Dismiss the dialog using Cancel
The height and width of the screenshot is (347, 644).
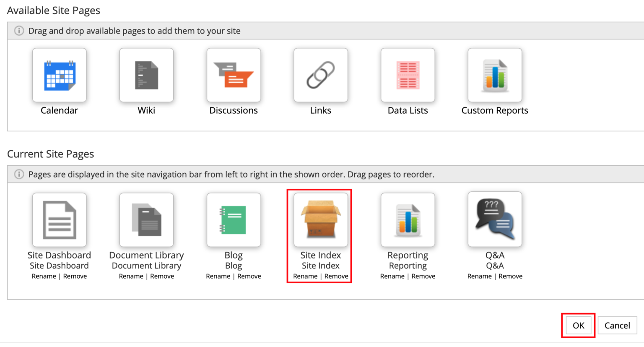(617, 325)
